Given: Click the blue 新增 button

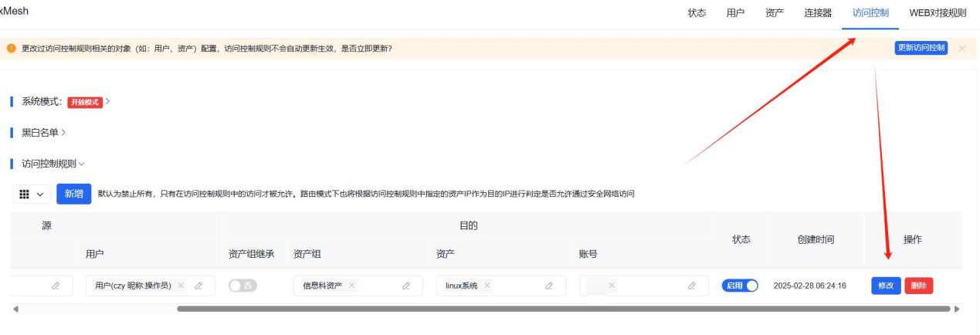Looking at the screenshot, I should click(x=73, y=194).
